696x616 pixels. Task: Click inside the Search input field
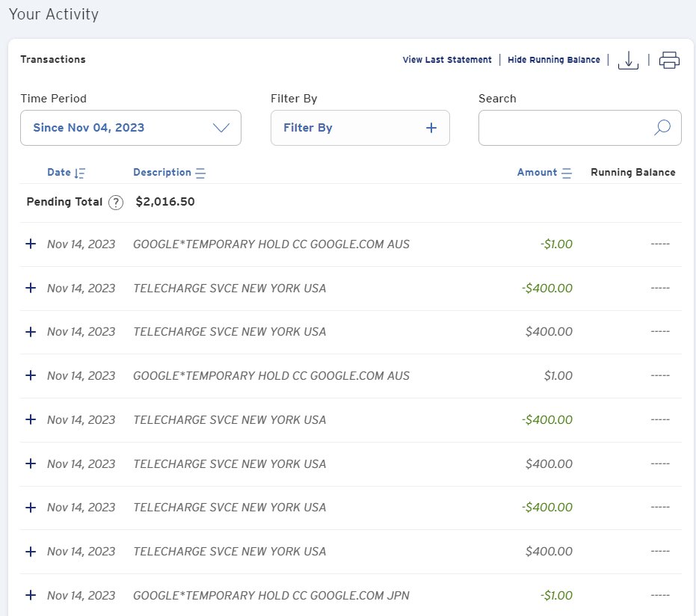tap(564, 128)
